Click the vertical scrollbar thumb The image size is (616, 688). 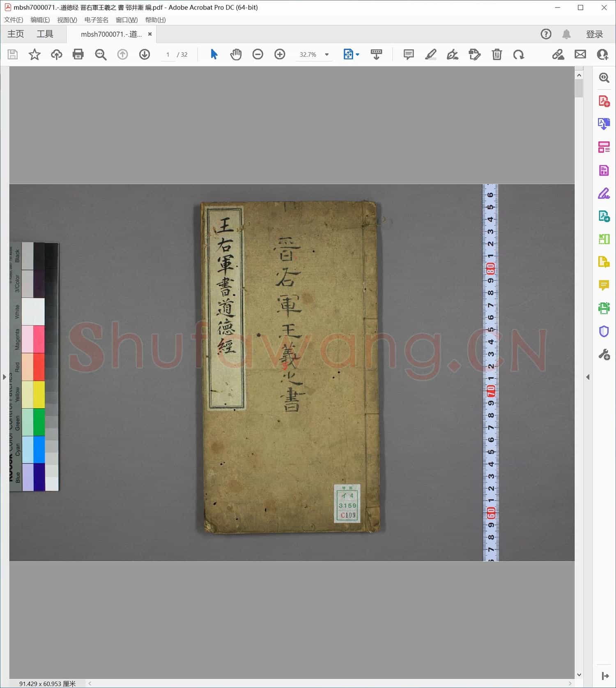coord(579,88)
